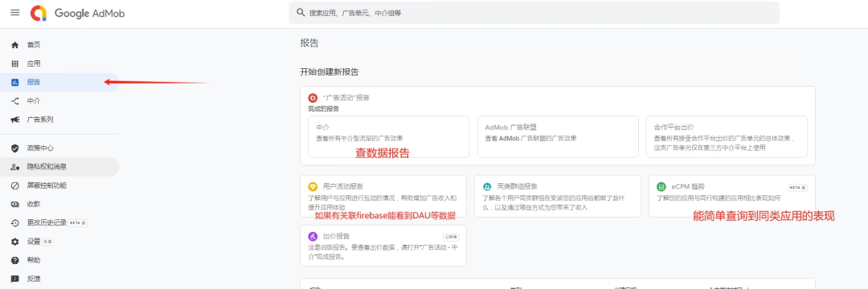Click the history clock icon beside 更改历史记录
Viewport: 868px width, 289px height.
click(15, 222)
